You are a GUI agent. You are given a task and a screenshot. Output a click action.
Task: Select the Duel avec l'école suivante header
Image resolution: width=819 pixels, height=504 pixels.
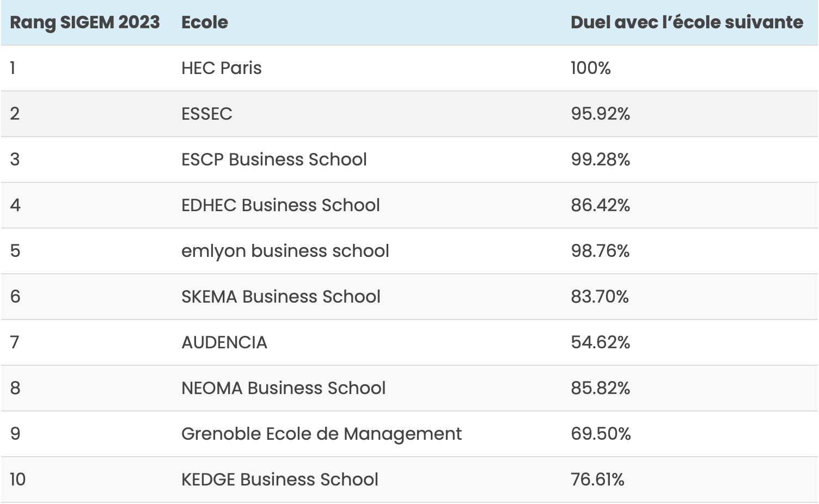(687, 22)
